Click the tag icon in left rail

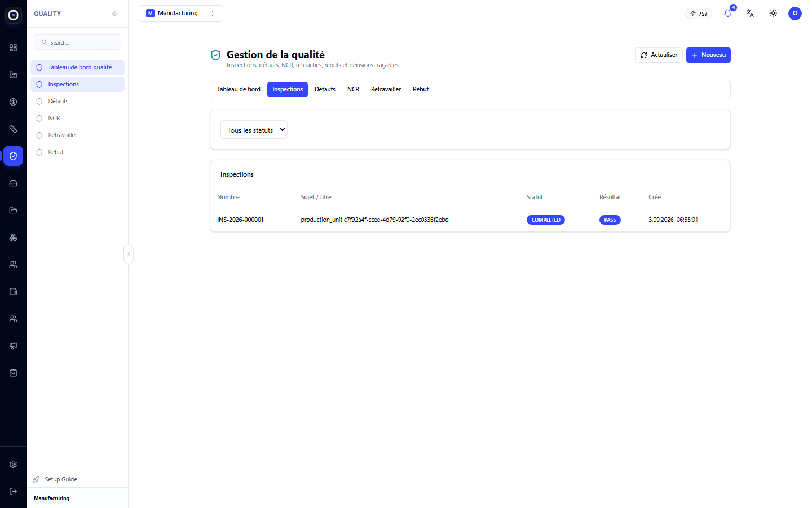(x=14, y=129)
